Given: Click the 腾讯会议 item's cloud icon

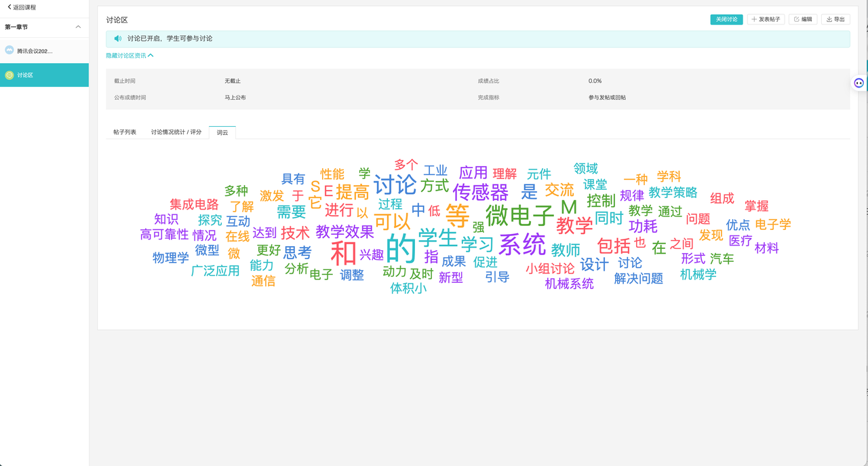Looking at the screenshot, I should [x=9, y=51].
